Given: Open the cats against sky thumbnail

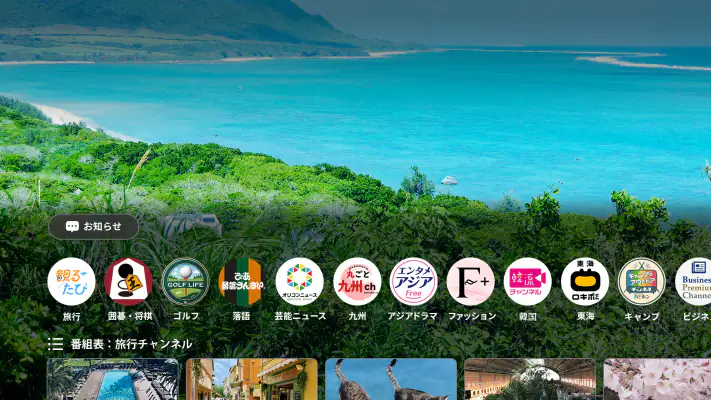Looking at the screenshot, I should [391, 379].
